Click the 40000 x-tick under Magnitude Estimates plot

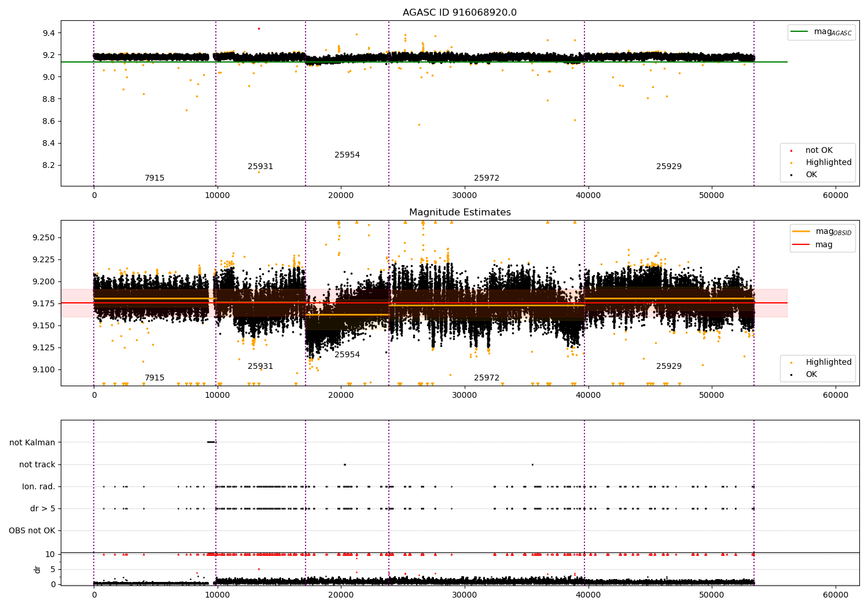click(588, 395)
